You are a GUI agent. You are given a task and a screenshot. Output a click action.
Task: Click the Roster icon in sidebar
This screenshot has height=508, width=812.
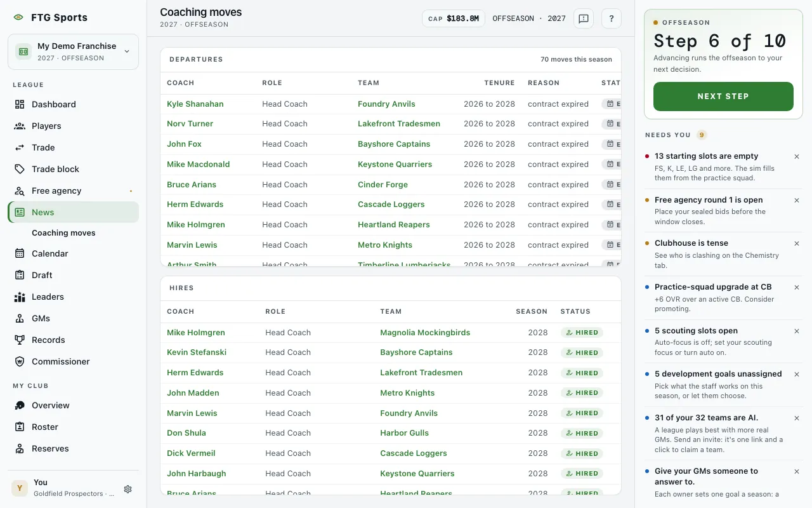pyautogui.click(x=20, y=427)
